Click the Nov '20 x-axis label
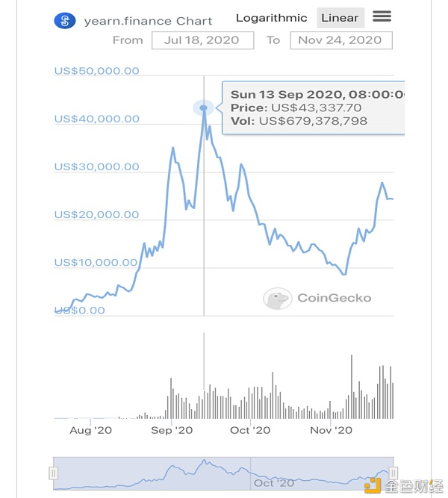The height and width of the screenshot is (498, 448). coord(331,430)
